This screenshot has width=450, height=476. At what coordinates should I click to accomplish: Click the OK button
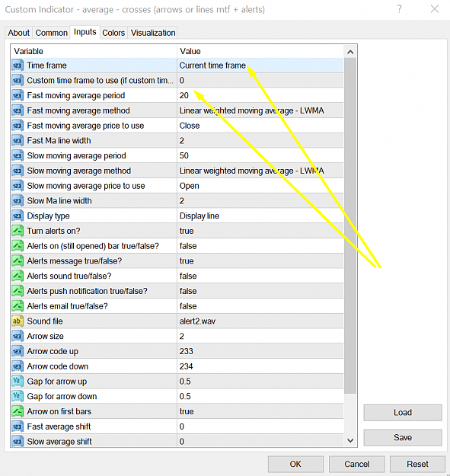tap(295, 464)
